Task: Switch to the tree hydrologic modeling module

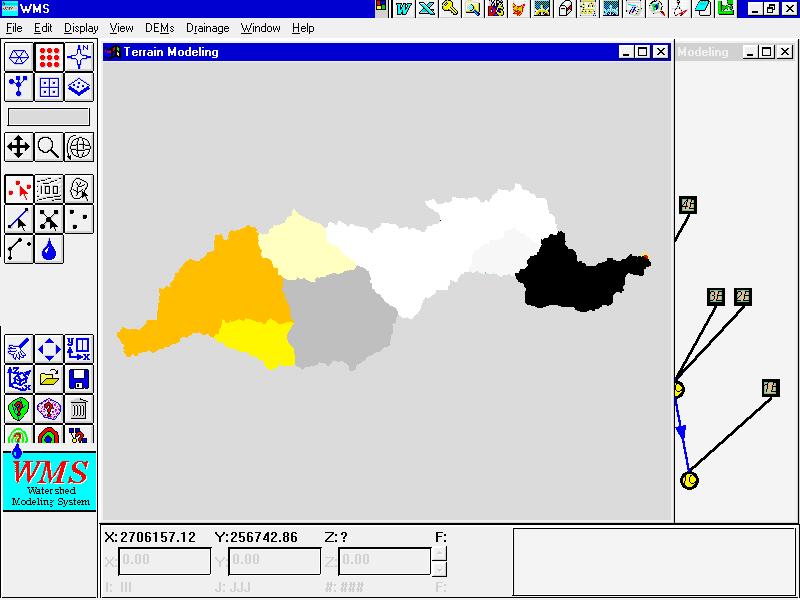Action: [19, 87]
